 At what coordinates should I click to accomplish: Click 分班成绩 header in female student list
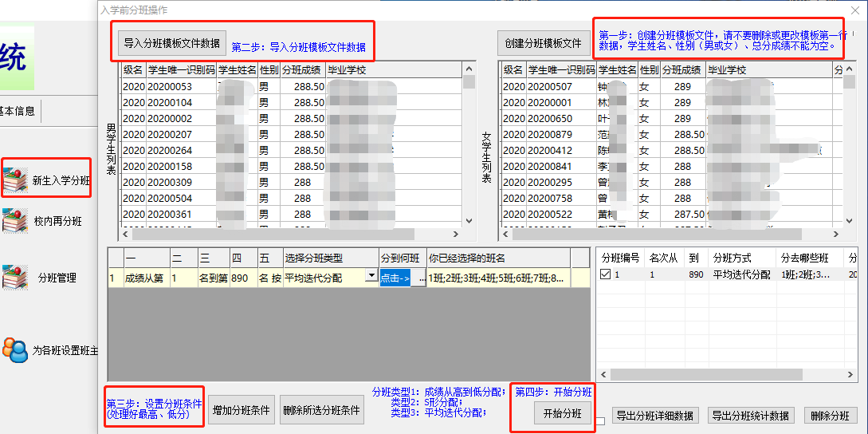coord(682,70)
